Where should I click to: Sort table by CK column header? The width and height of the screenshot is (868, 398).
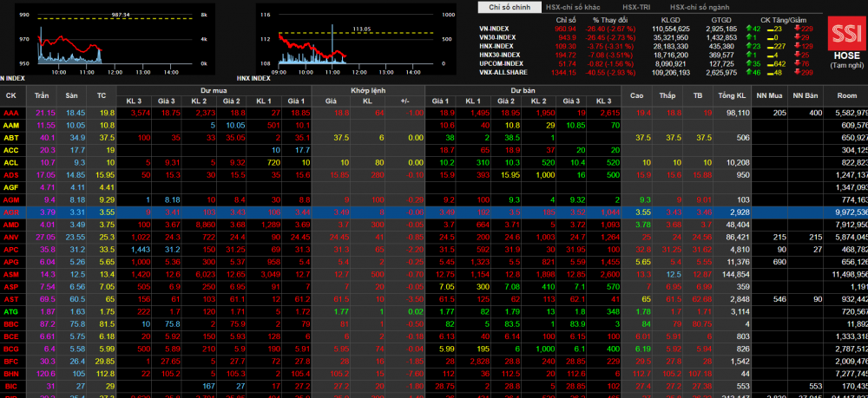(11, 95)
